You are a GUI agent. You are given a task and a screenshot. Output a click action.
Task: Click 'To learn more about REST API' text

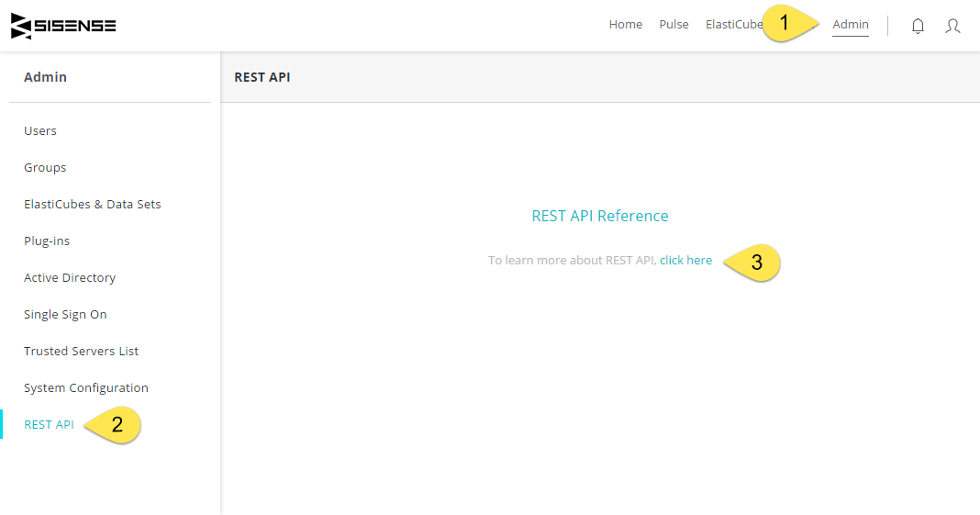572,260
